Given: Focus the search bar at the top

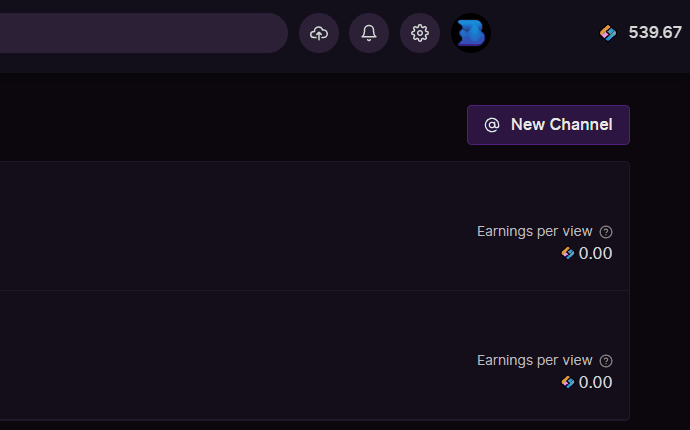Looking at the screenshot, I should point(144,33).
